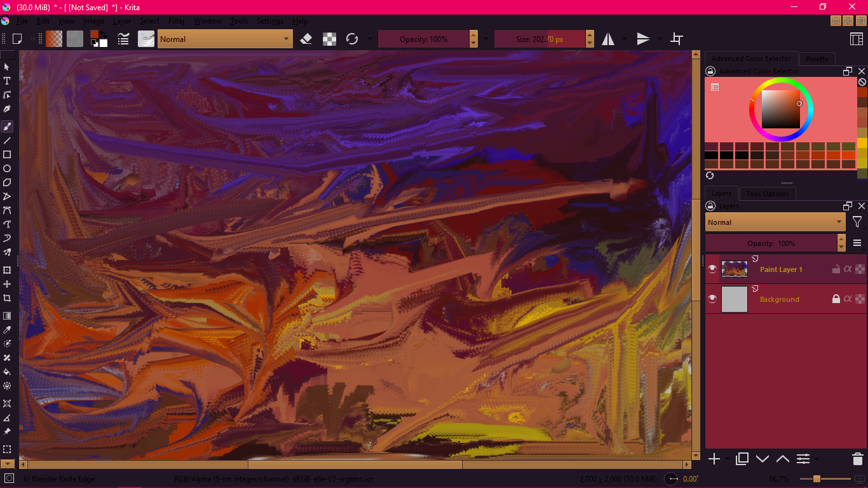Add a new paint layer

tap(714, 458)
